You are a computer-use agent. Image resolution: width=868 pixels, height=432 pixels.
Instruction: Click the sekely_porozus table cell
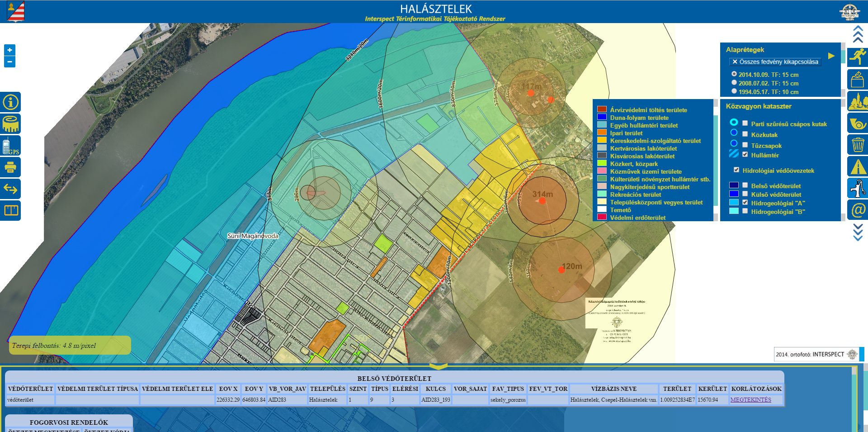coord(508,400)
